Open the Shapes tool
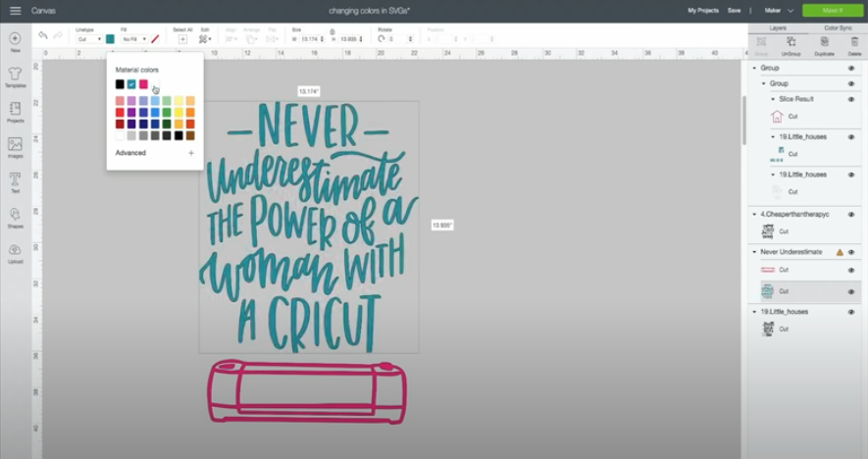 tap(15, 218)
